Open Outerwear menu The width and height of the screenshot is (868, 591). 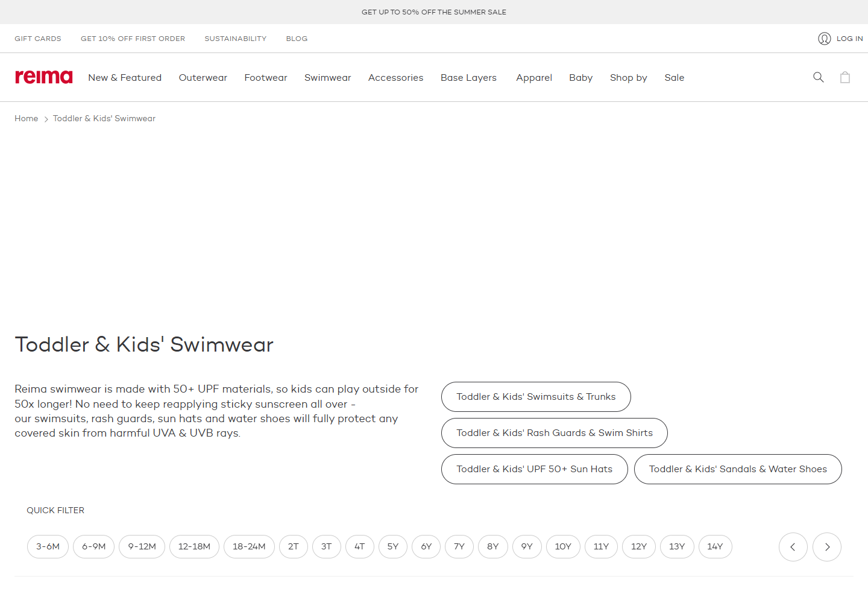tap(203, 78)
